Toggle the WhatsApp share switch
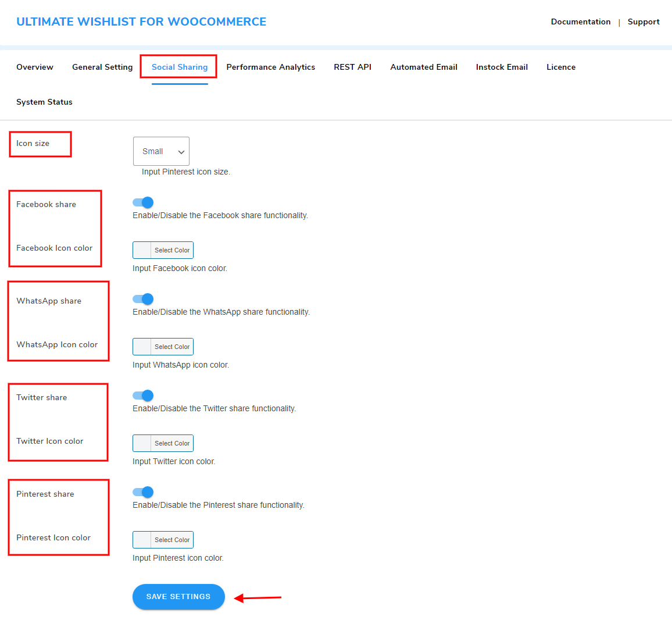 [x=143, y=298]
